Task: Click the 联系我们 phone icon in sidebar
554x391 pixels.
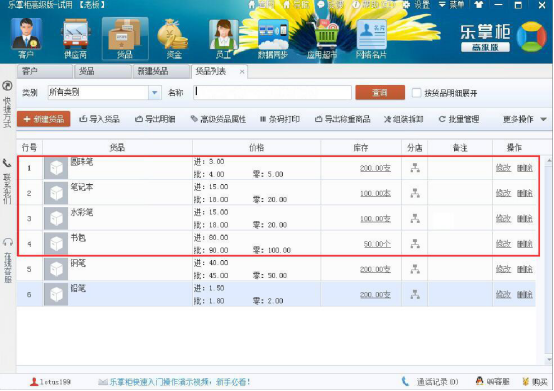Action: (x=7, y=163)
